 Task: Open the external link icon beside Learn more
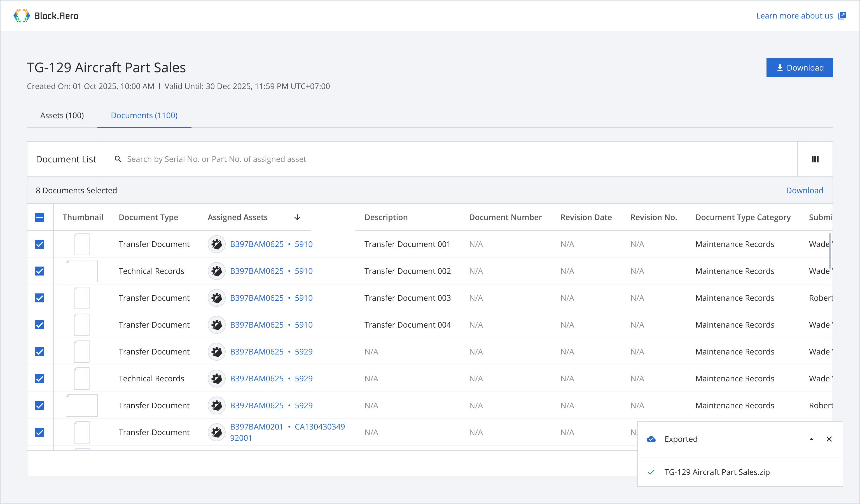[842, 16]
